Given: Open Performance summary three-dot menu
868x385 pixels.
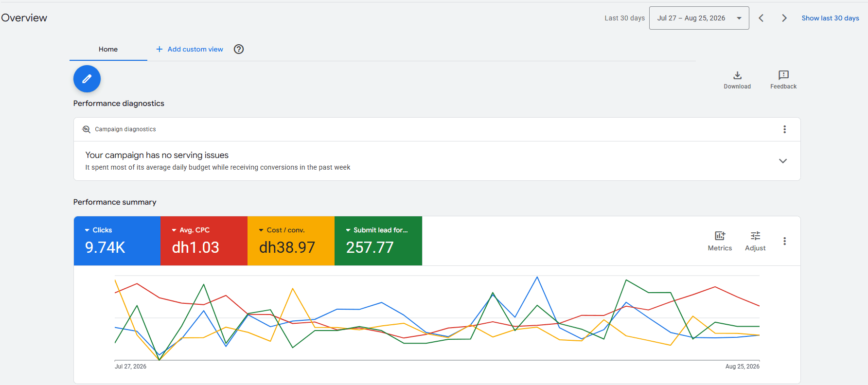Looking at the screenshot, I should 784,241.
